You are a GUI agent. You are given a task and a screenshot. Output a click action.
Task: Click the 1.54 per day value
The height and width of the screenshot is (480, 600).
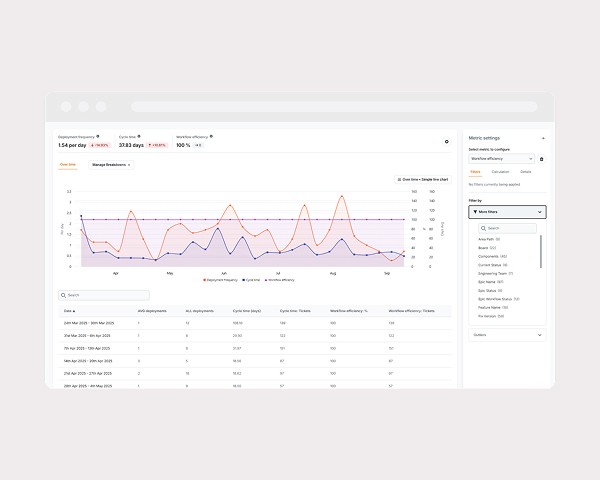click(72, 145)
